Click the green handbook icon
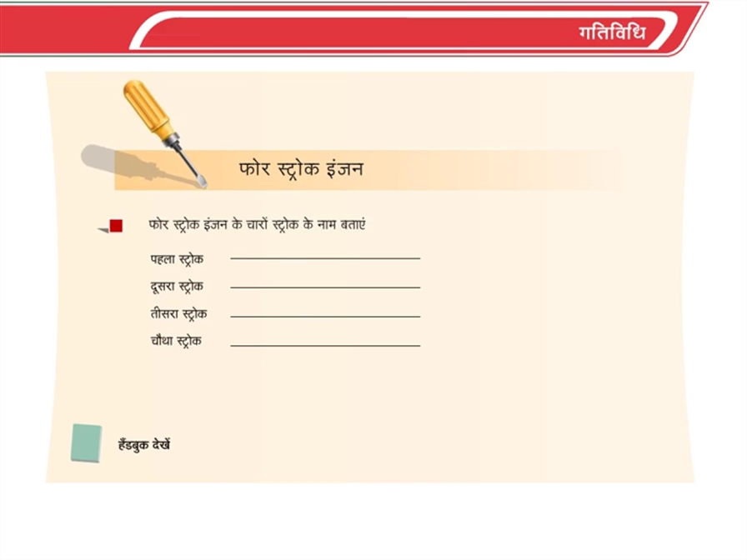The image size is (747, 560). tap(86, 442)
